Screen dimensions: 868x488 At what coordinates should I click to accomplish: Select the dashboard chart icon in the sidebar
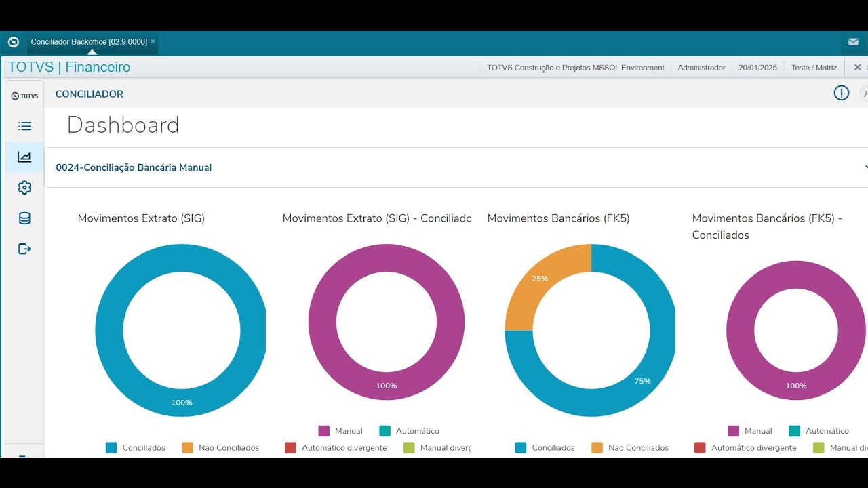coord(24,157)
